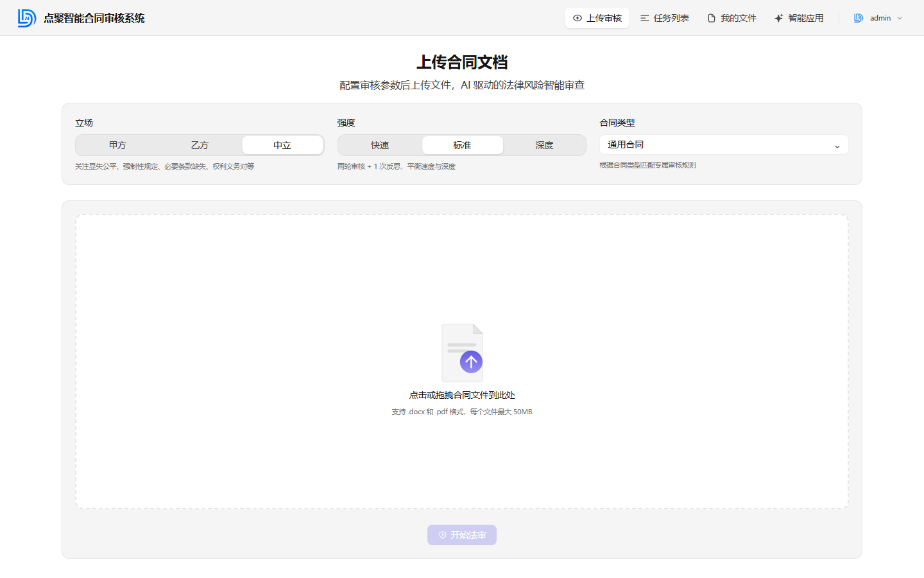This screenshot has height=578, width=924.
Task: Click the eye icon beside 上传审核
Action: [577, 18]
